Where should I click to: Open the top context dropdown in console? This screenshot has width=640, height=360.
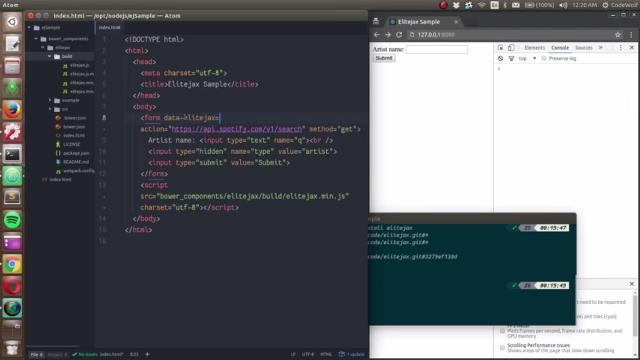tap(527, 58)
